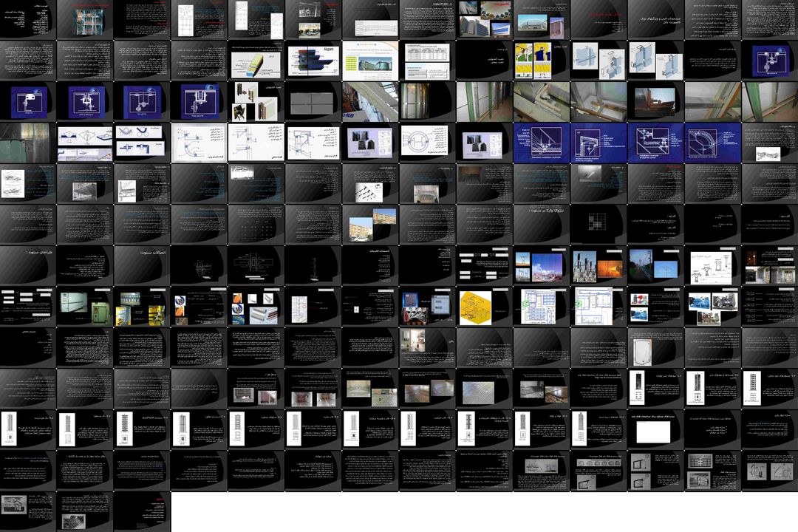
Task: Open slide with blank white rectangle
Action: [655, 430]
